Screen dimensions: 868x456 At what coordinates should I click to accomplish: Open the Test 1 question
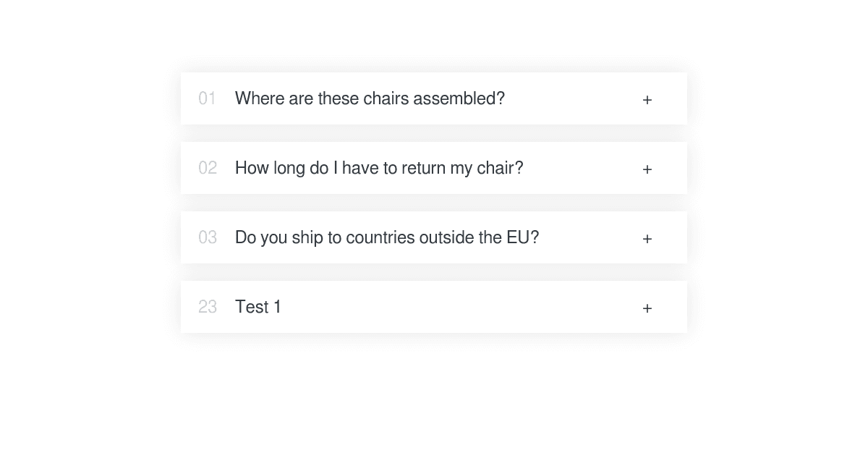[258, 307]
